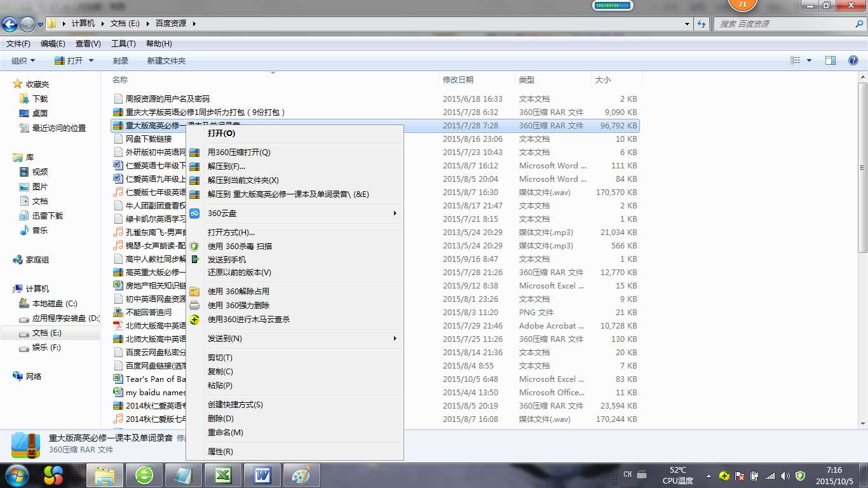
Task: Choose 重命名(M) from the context menu
Action: pos(226,433)
